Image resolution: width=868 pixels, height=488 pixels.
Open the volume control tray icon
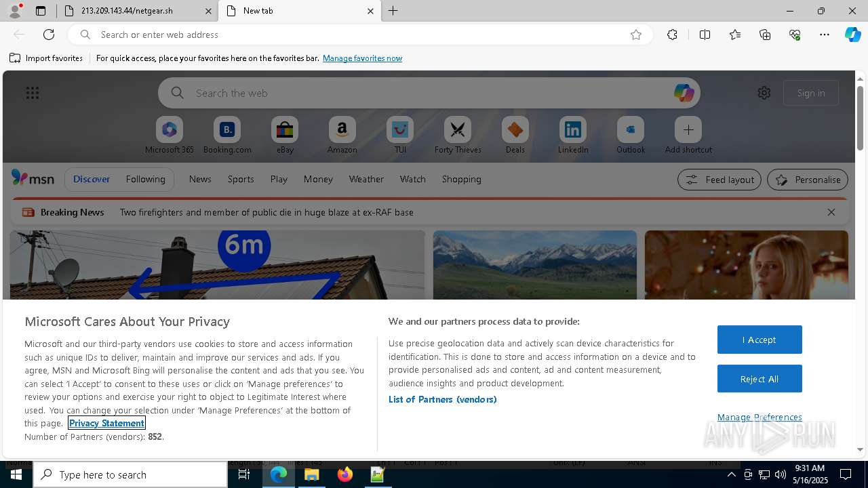click(x=780, y=474)
